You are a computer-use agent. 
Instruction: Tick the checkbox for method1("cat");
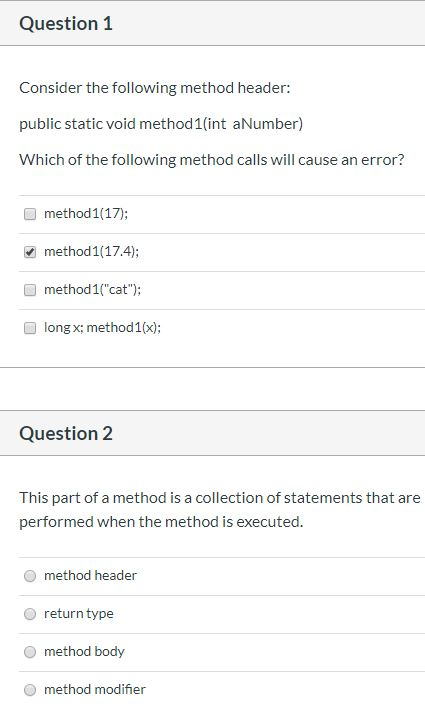point(30,290)
